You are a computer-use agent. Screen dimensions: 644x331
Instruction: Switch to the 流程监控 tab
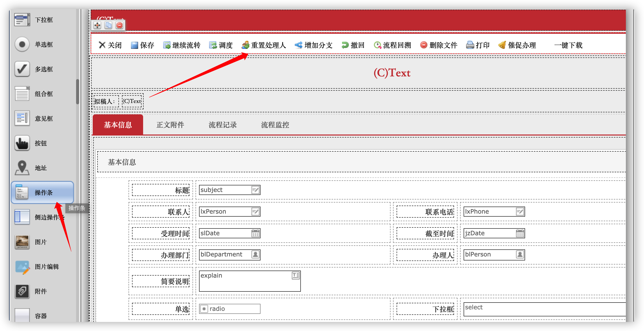[275, 125]
